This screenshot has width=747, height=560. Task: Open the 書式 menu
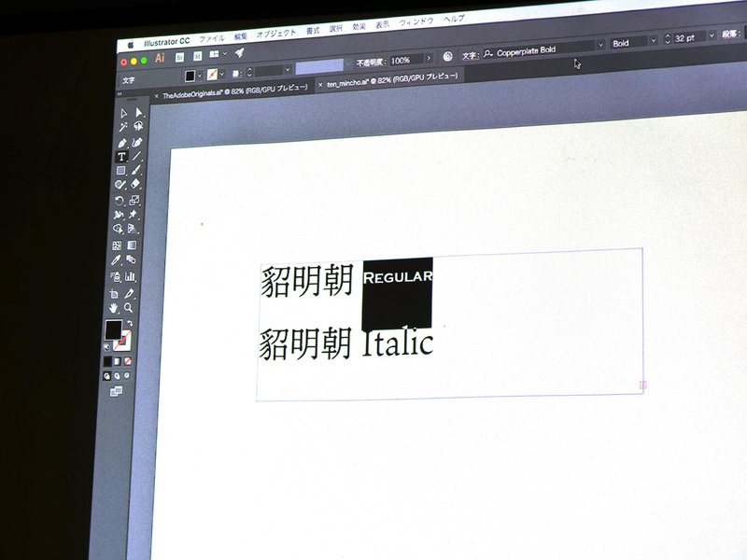[x=313, y=31]
